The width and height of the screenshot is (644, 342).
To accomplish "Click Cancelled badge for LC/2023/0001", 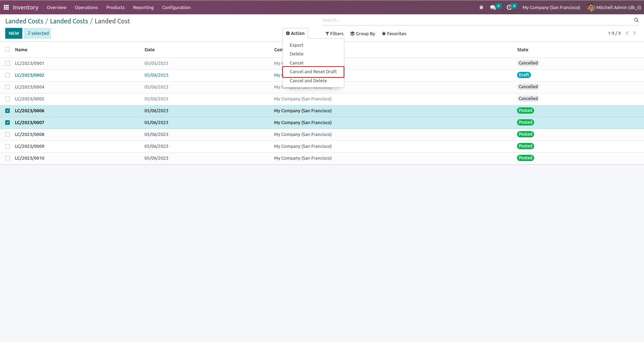I will pos(528,63).
